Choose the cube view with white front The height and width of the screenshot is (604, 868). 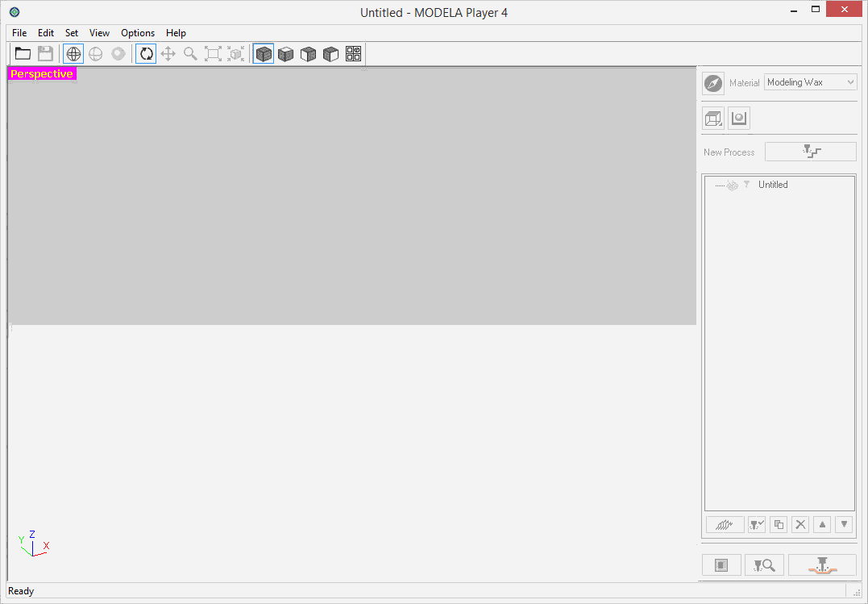point(309,54)
